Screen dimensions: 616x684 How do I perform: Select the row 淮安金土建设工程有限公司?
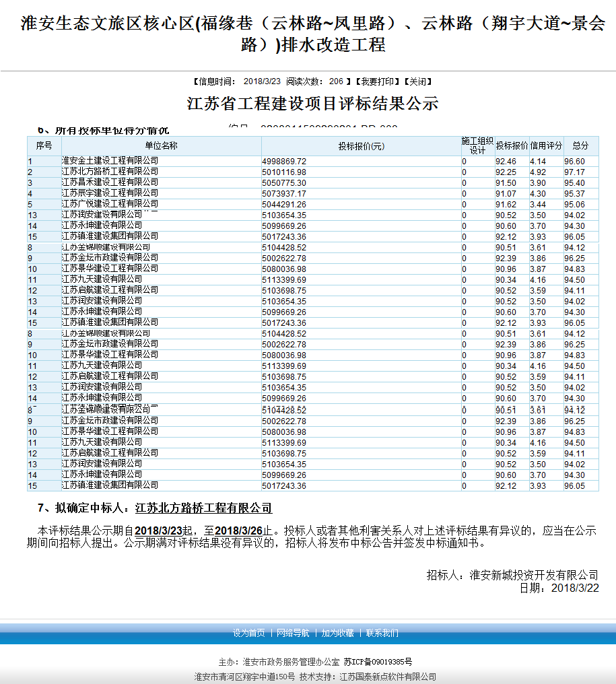pos(313,161)
